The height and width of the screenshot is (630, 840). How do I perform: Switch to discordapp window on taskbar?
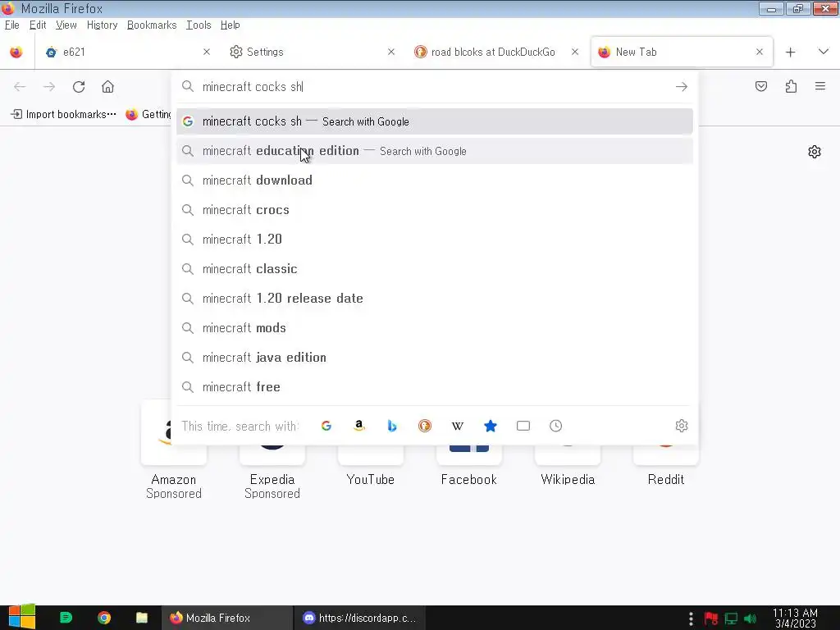click(359, 618)
